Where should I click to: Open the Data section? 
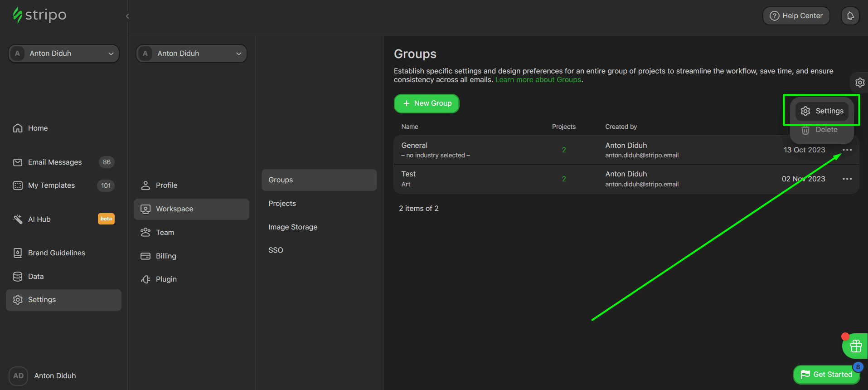click(36, 277)
